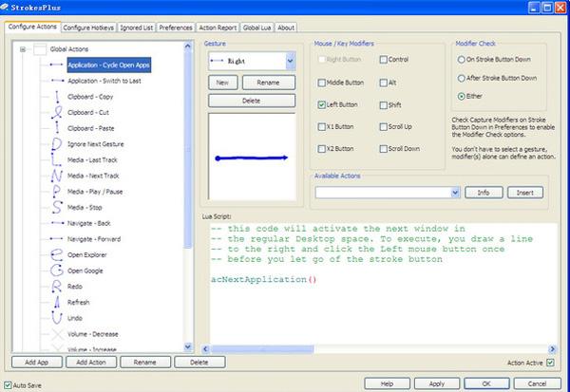Click the R gesture icon beside Redo

[56, 287]
